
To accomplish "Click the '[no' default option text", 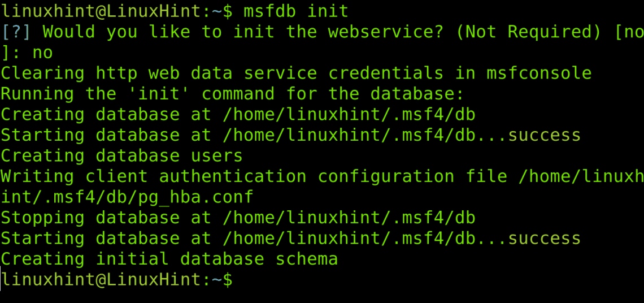I will click(629, 32).
